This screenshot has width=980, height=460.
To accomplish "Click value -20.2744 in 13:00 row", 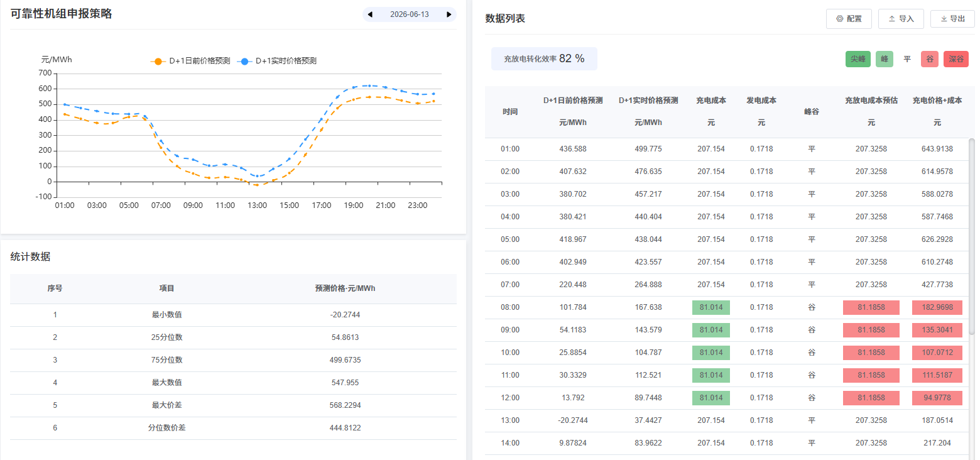I will click(573, 420).
